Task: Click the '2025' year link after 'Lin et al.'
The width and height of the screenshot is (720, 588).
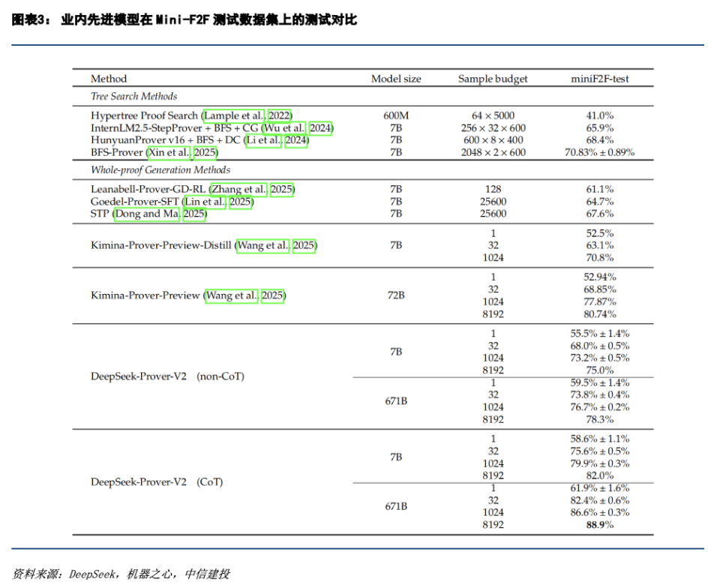Action: 241,202
